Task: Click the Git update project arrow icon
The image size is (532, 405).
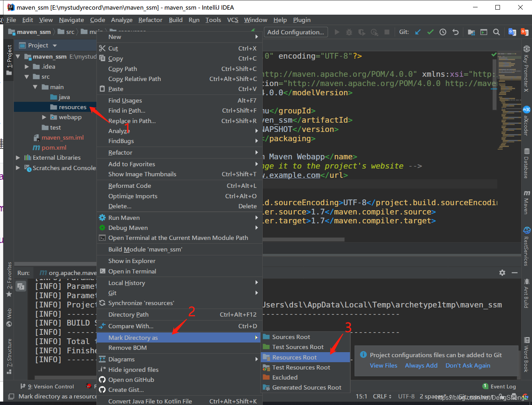Action: click(418, 32)
